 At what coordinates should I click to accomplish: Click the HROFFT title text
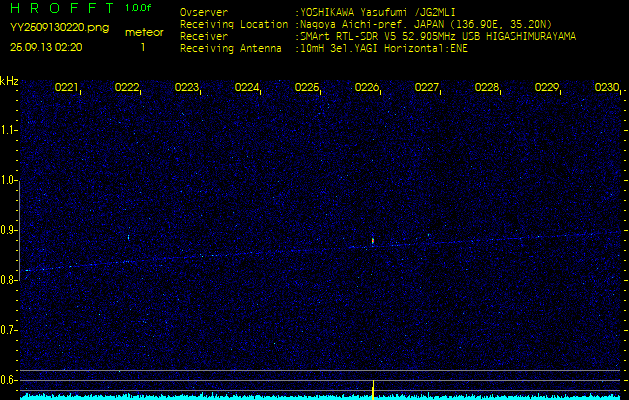click(x=59, y=8)
